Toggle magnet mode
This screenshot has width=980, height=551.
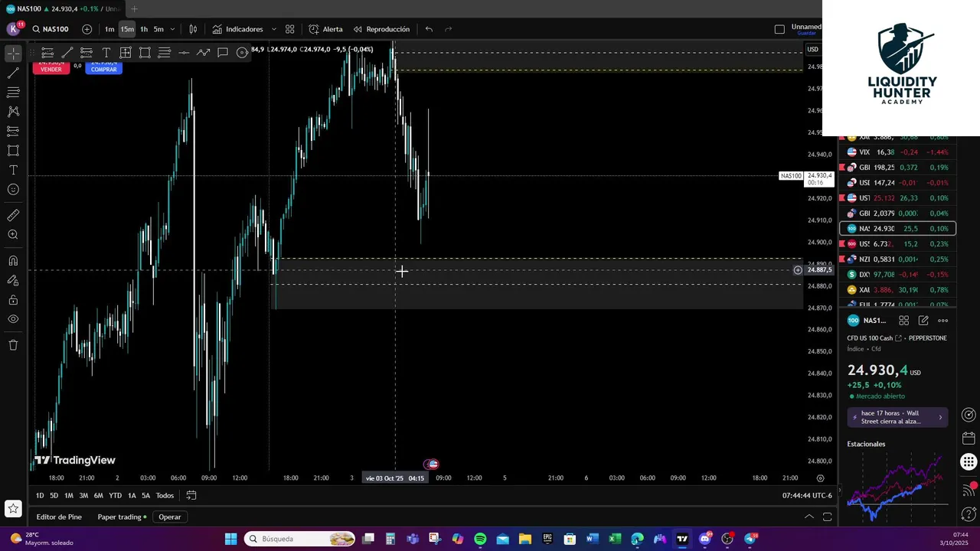[13, 261]
